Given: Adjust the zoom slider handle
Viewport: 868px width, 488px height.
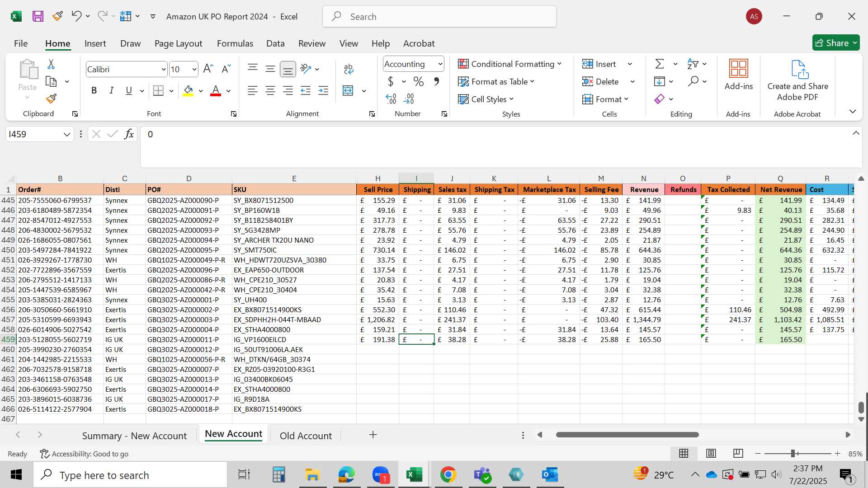Looking at the screenshot, I should pyautogui.click(x=793, y=453).
